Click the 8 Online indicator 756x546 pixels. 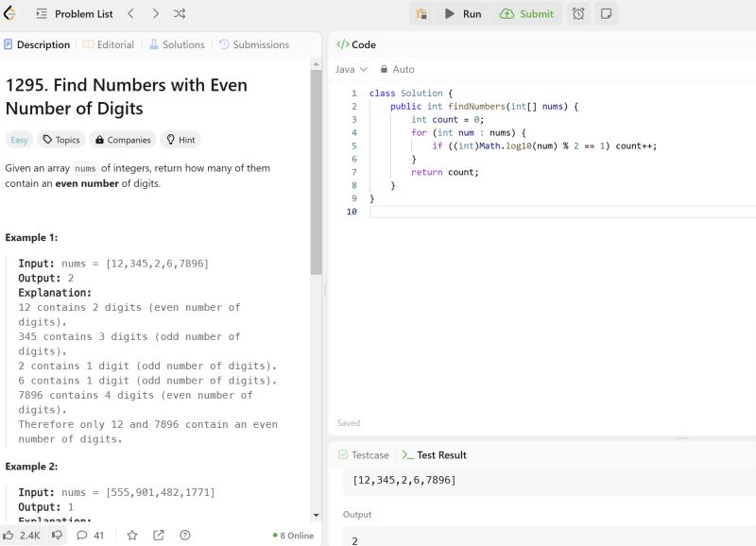(293, 536)
